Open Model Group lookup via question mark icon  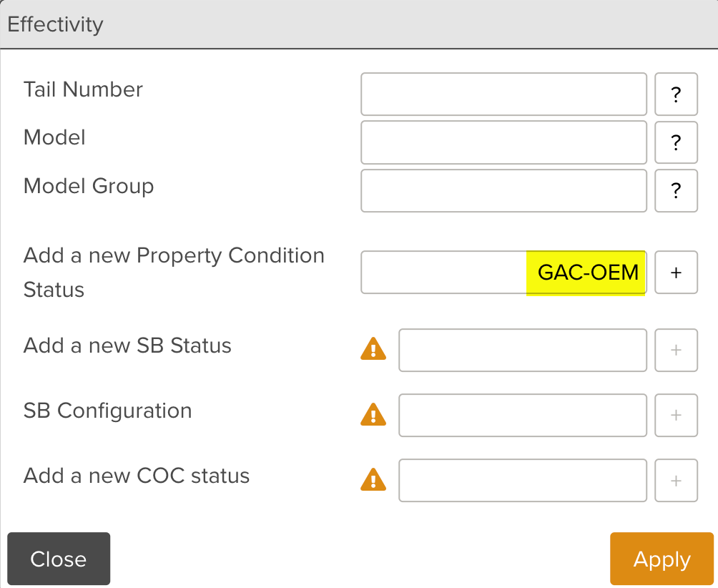676,190
